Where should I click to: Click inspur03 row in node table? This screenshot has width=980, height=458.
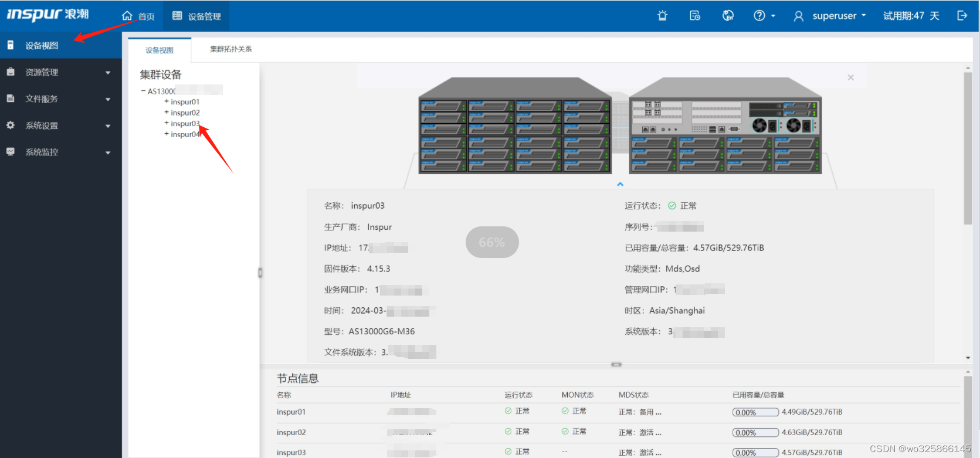click(x=619, y=452)
